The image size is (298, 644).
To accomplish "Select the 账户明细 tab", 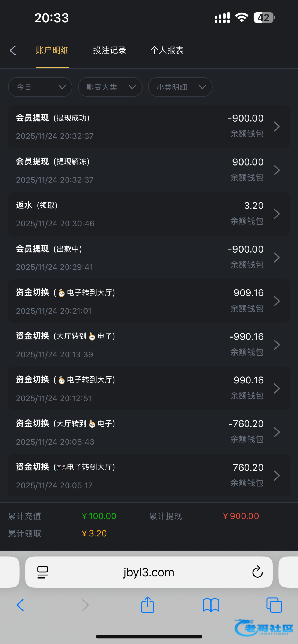I will (x=52, y=50).
